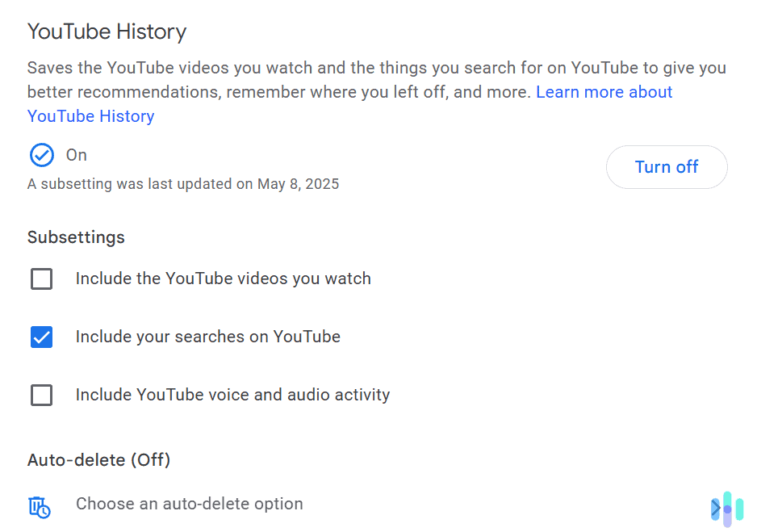Open 'Choose an auto-delete option'
The width and height of the screenshot is (757, 532).
(190, 504)
